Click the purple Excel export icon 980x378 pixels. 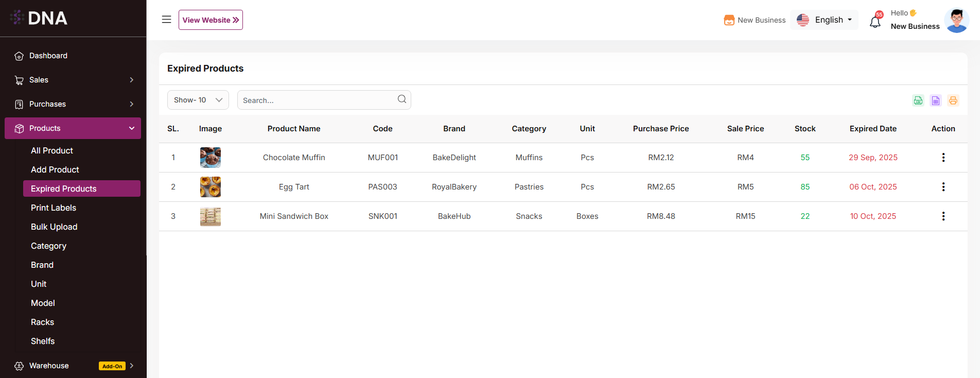coord(935,100)
